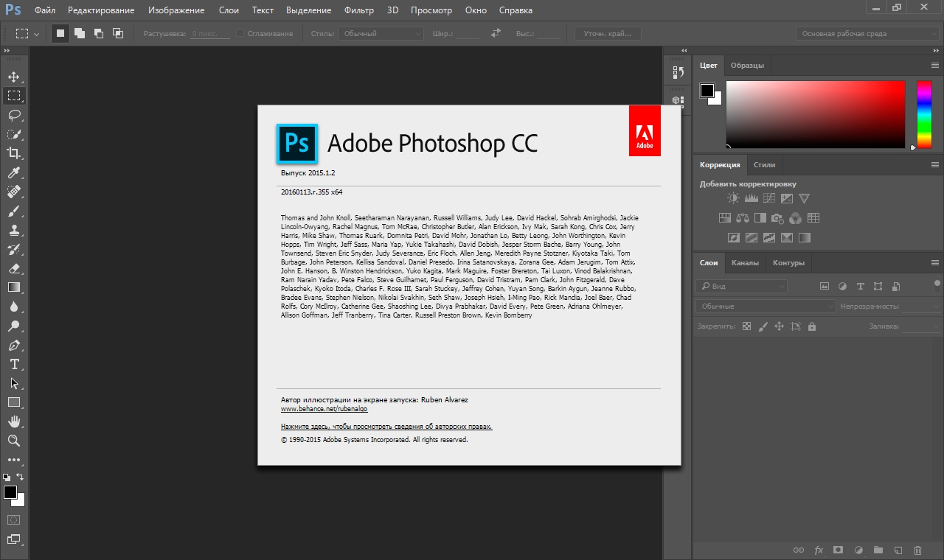
Task: Swap foreground and background colors
Action: tap(21, 477)
